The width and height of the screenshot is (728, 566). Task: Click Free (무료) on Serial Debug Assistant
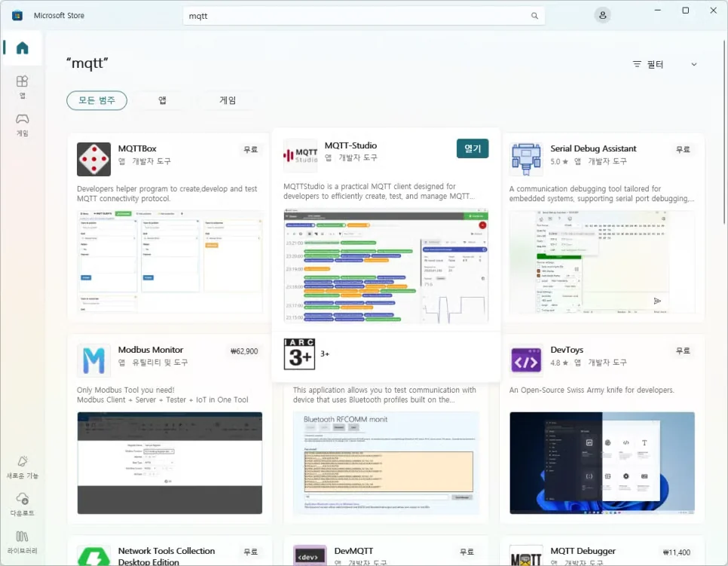coord(683,149)
